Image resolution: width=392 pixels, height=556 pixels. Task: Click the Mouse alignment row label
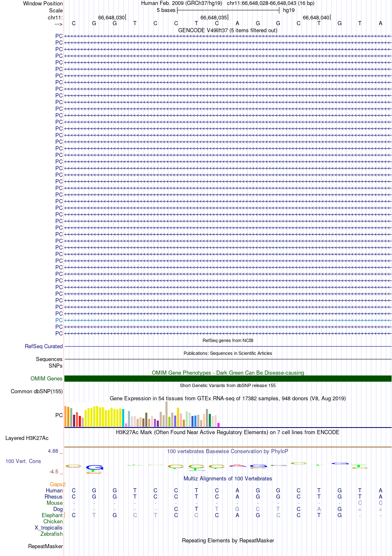click(55, 503)
